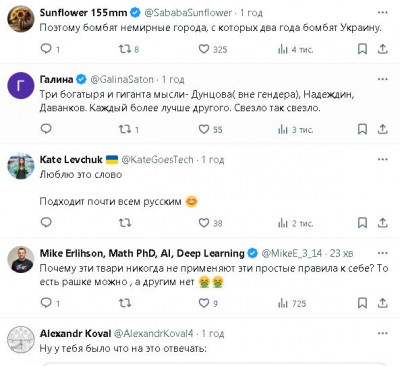Share Sunflower 155mm's tweet

pyautogui.click(x=382, y=49)
